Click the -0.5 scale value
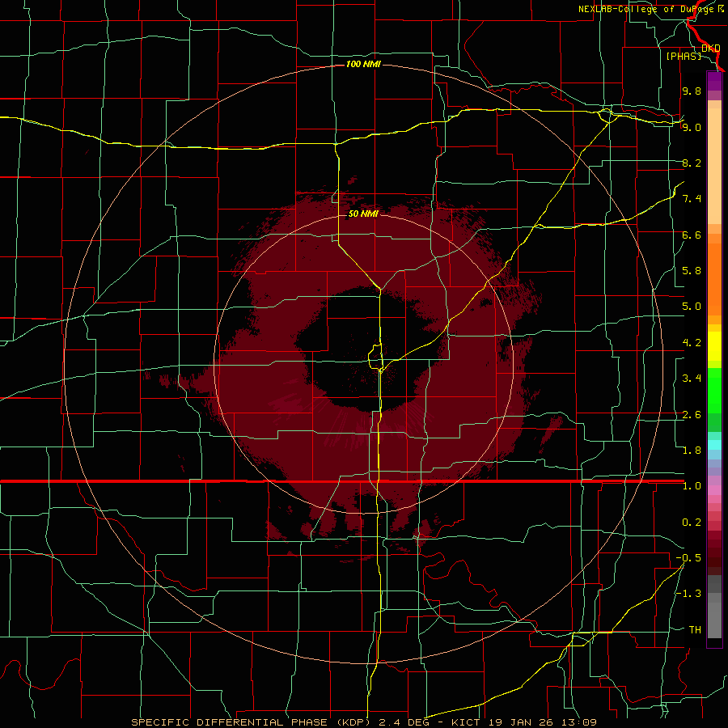 point(688,558)
